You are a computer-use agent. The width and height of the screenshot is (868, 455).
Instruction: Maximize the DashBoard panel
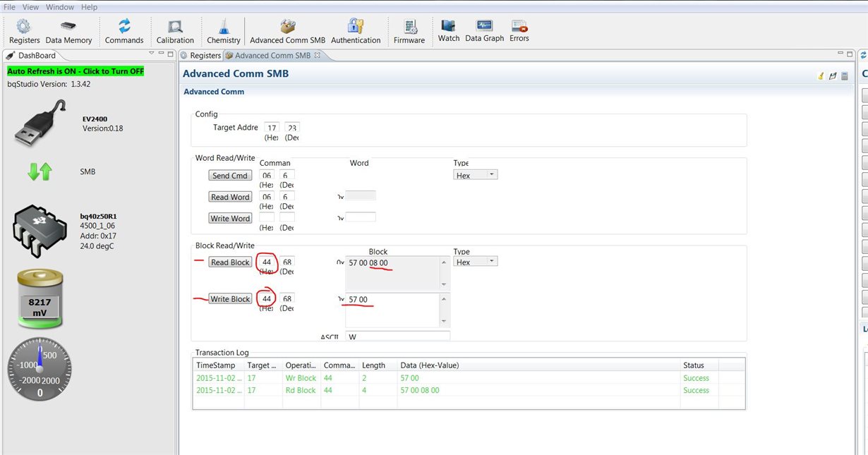(x=170, y=54)
